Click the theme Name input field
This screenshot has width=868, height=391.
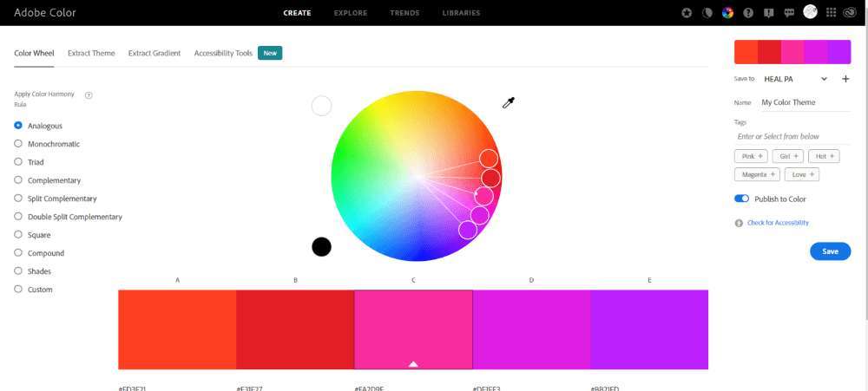tap(806, 102)
